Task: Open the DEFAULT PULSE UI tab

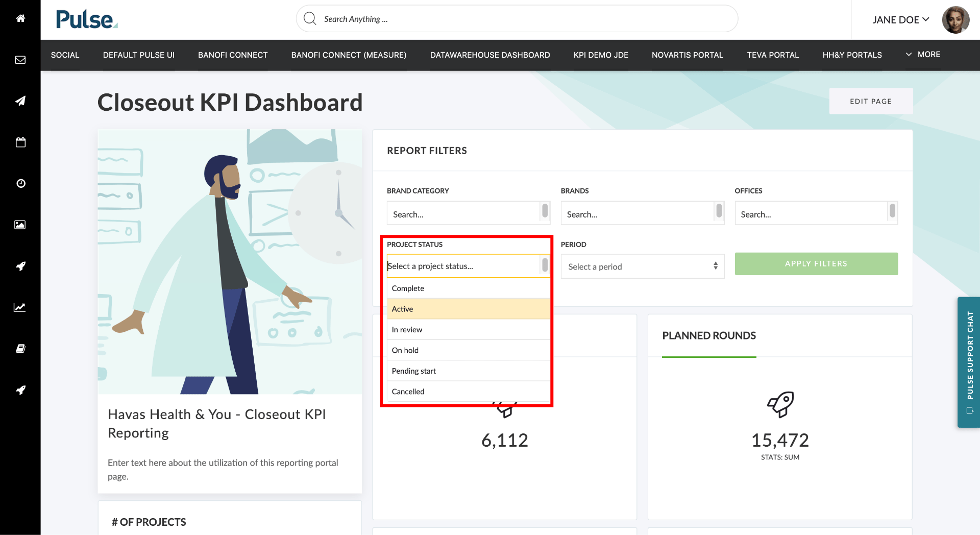Action: (x=139, y=55)
